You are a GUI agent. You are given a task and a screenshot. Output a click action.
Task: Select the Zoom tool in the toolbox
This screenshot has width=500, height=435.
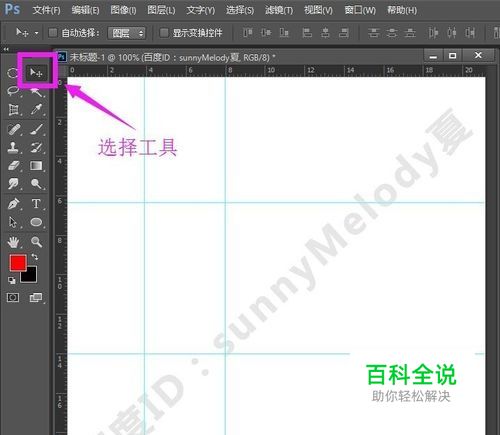click(36, 242)
